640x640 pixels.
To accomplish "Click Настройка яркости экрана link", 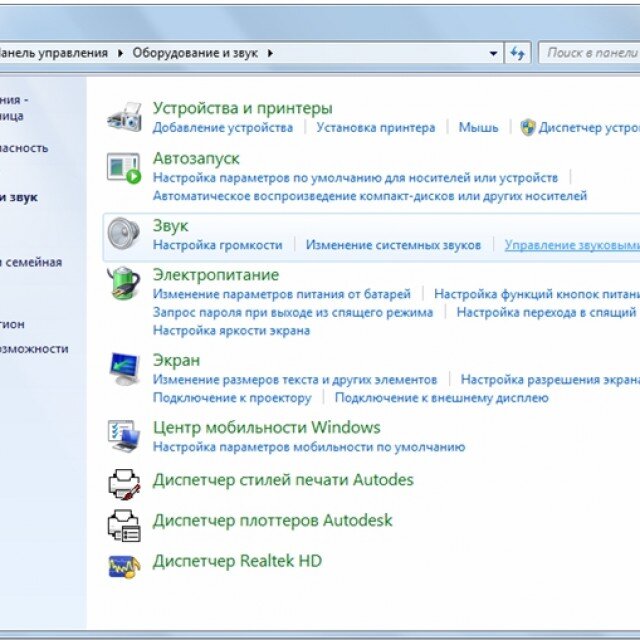I will (231, 330).
